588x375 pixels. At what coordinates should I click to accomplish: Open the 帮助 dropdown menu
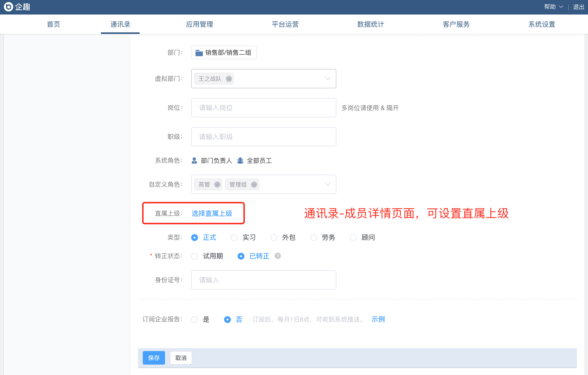553,7
